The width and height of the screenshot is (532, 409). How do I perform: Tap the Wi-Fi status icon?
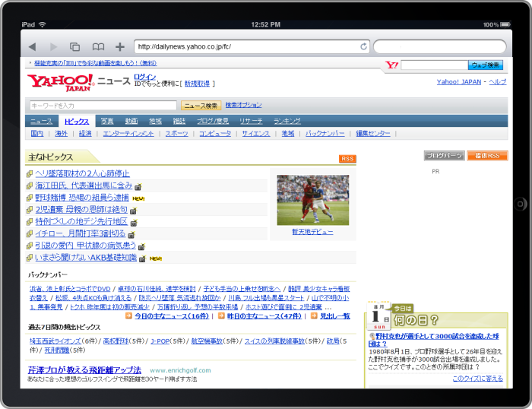coord(42,24)
